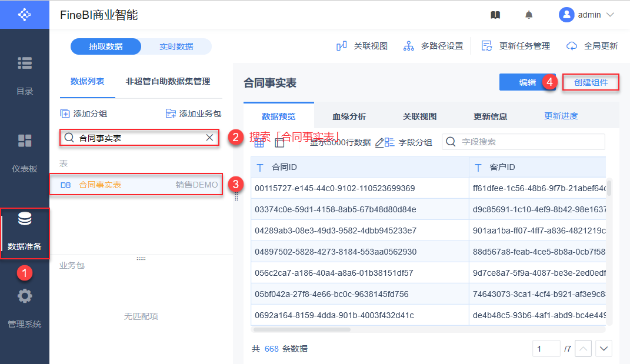Click the admin user avatar
The height and width of the screenshot is (364, 630).
click(x=566, y=15)
